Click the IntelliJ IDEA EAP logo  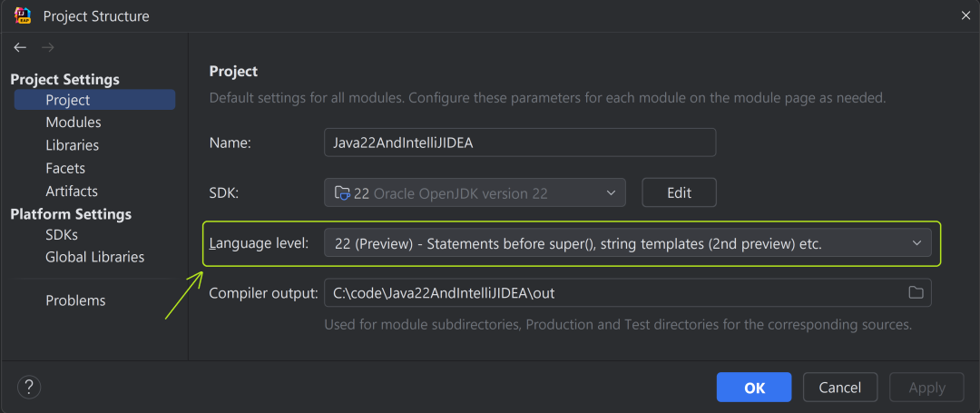[x=23, y=15]
